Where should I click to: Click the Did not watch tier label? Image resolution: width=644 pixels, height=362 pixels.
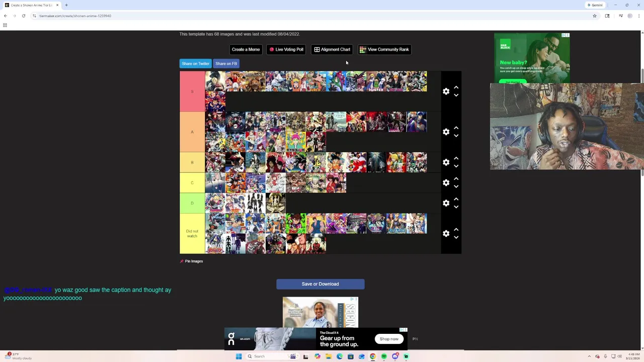point(192,234)
